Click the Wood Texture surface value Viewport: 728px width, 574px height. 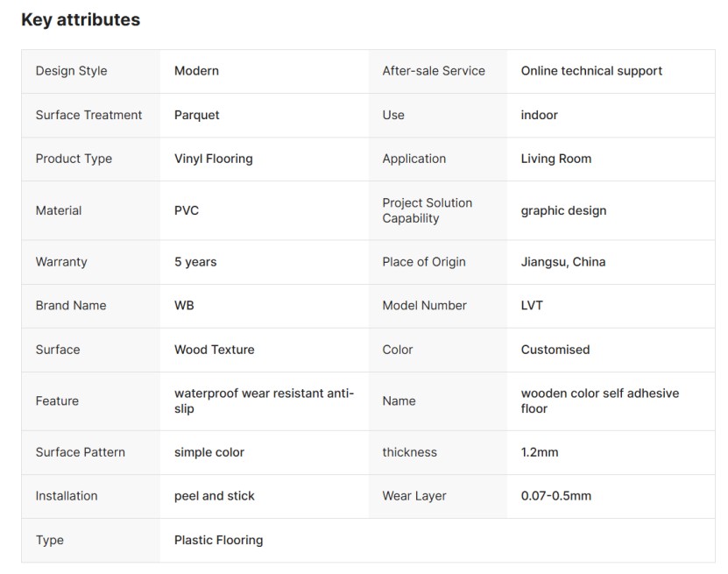click(214, 350)
